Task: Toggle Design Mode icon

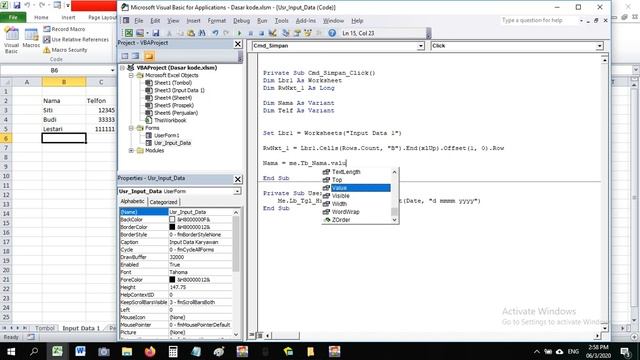Action: click(x=273, y=33)
